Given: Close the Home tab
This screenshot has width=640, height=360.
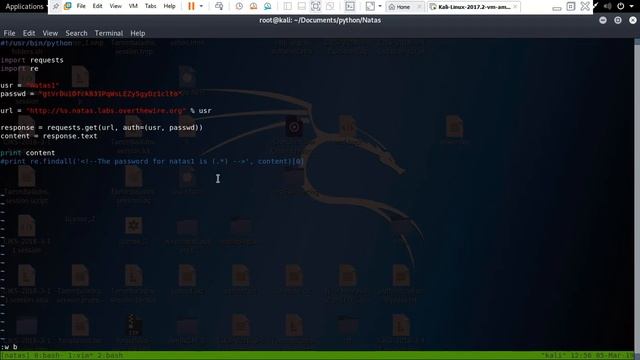Looking at the screenshot, I should coord(419,7).
